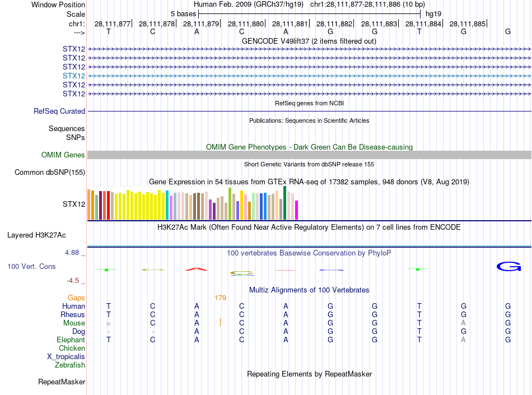This screenshot has height=395, width=532.
Task: Open the GENCODE V49lift37 track title
Action: pyautogui.click(x=309, y=41)
